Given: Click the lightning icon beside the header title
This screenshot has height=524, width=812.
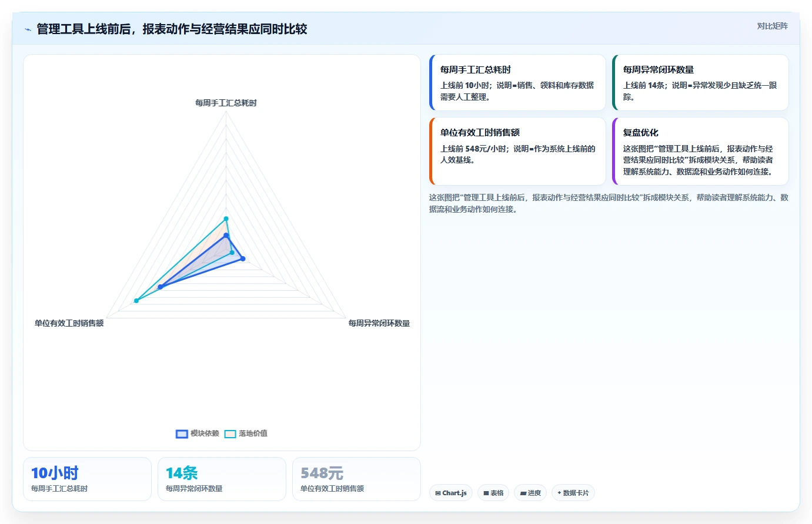Looking at the screenshot, I should (x=28, y=29).
